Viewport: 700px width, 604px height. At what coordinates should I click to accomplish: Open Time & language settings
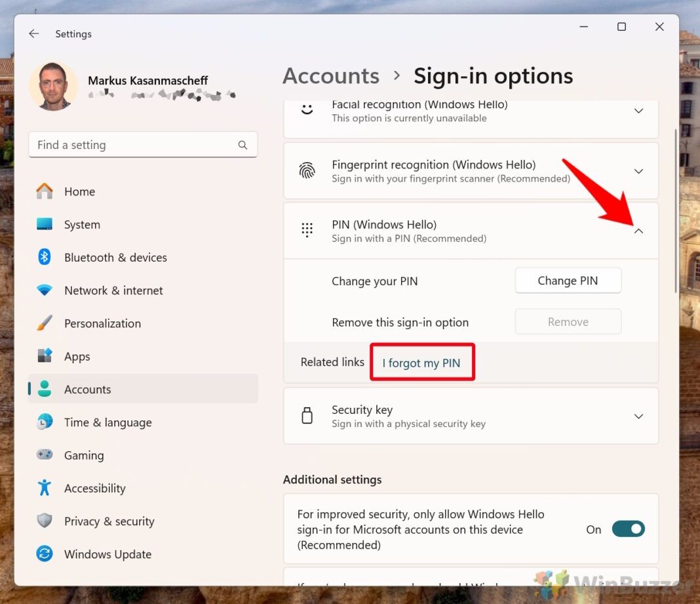point(143,422)
